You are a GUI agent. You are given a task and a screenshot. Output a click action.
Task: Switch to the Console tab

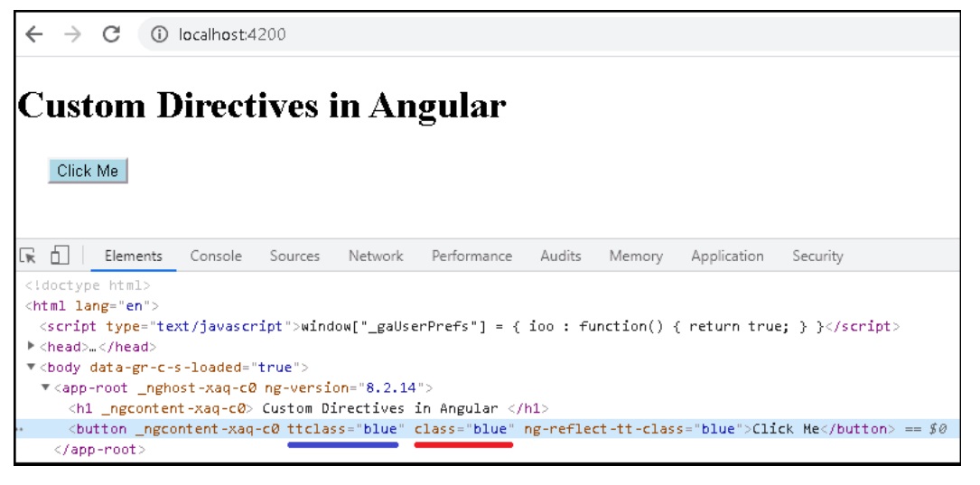216,256
